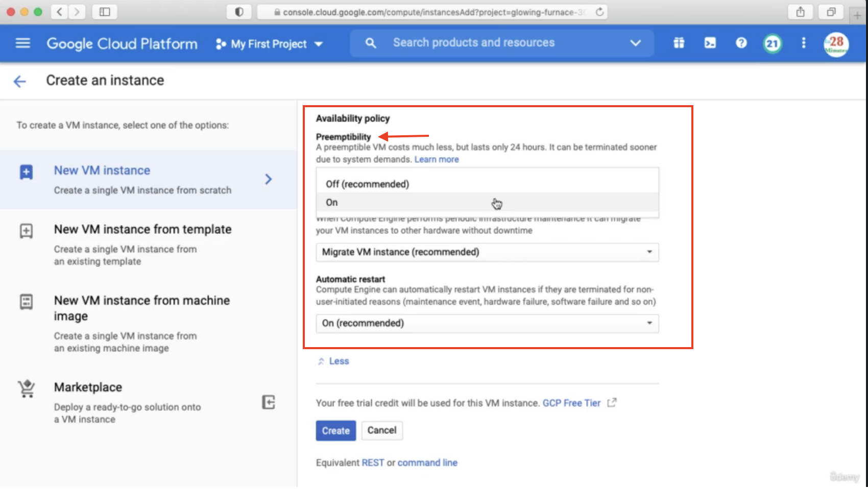Open the hamburger navigation menu
868x489 pixels.
tap(23, 43)
